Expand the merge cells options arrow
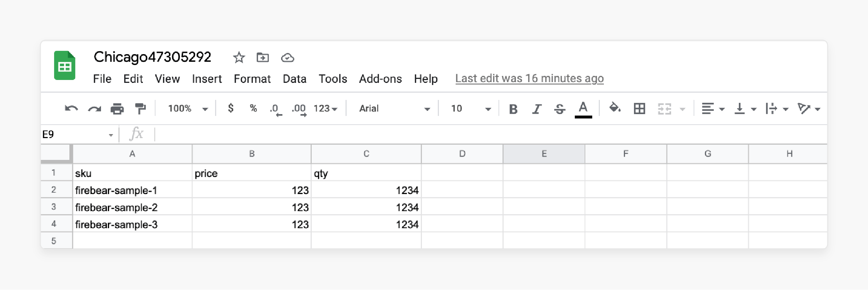The width and height of the screenshot is (868, 290). click(682, 109)
